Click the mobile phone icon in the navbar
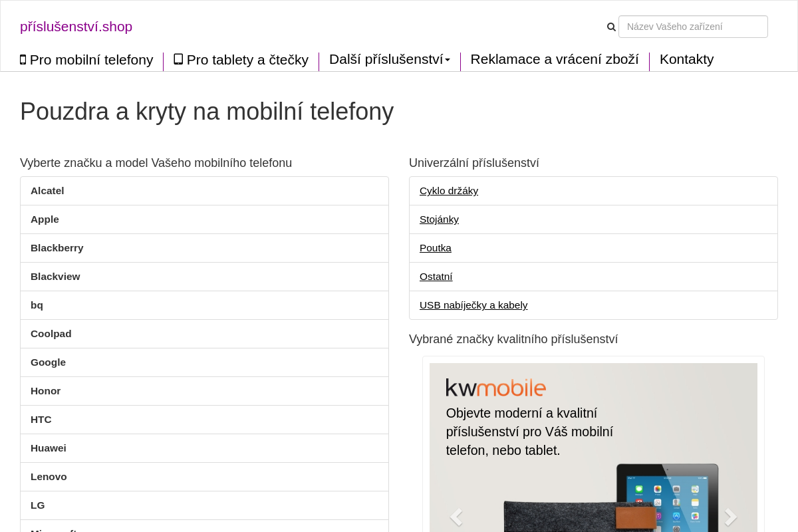This screenshot has height=532, width=798. click(23, 59)
